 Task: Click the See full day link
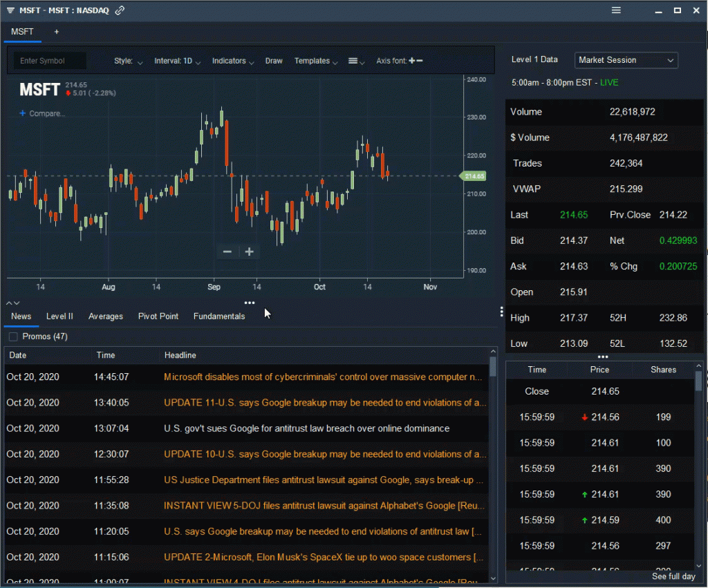[673, 576]
